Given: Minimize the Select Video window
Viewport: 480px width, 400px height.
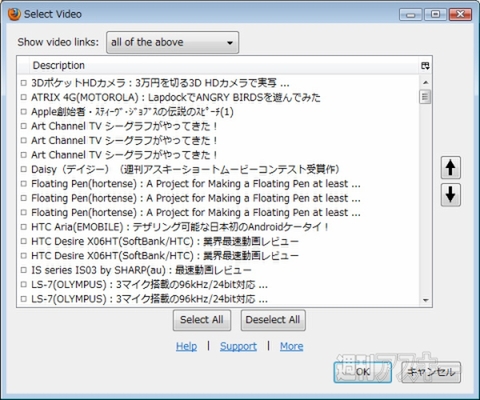Looking at the screenshot, I should point(411,15).
